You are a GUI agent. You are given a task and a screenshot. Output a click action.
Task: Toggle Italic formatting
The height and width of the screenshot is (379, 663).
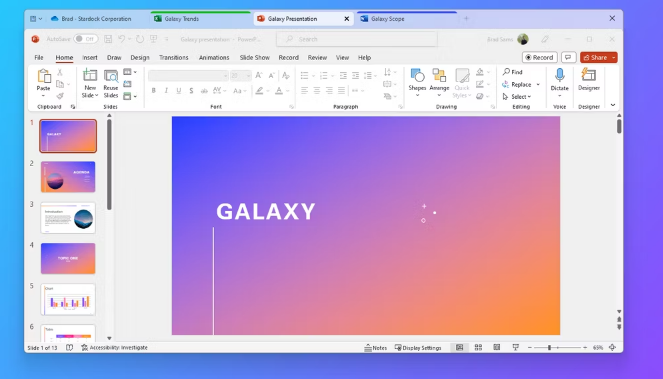(166, 91)
